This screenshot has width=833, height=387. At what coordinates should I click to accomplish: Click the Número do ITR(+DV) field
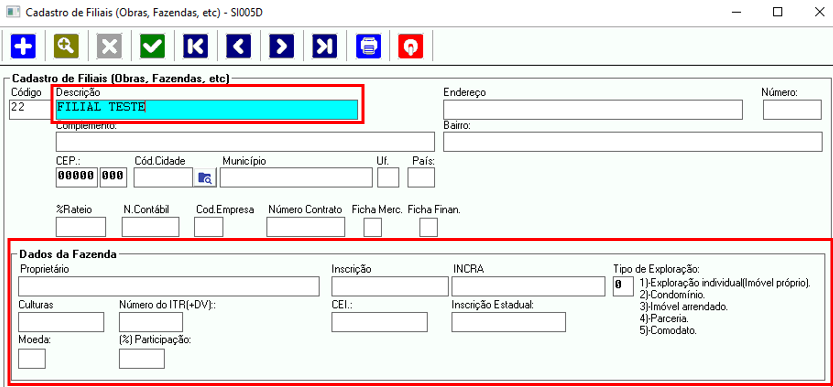pyautogui.click(x=151, y=322)
